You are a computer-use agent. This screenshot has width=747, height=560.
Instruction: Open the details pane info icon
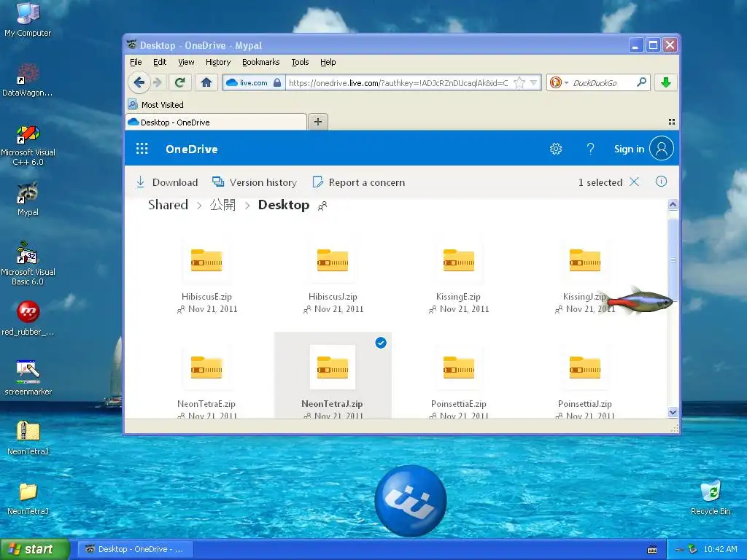pos(661,182)
